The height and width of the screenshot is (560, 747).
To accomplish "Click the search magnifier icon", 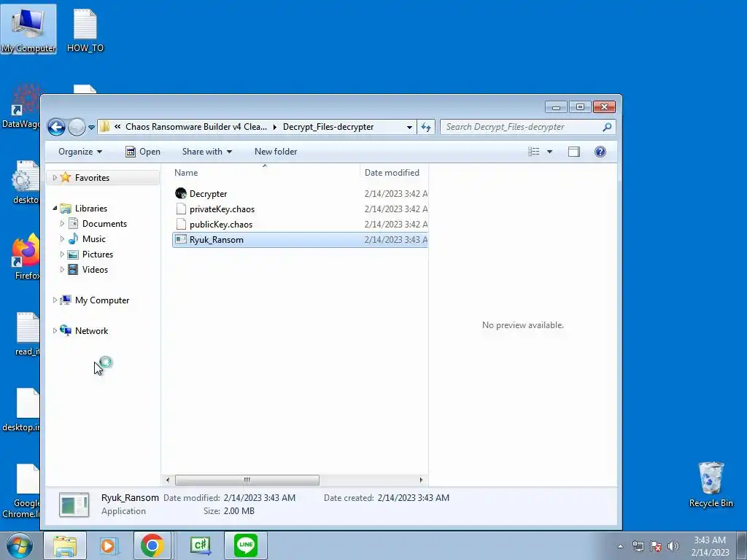I will tap(607, 127).
